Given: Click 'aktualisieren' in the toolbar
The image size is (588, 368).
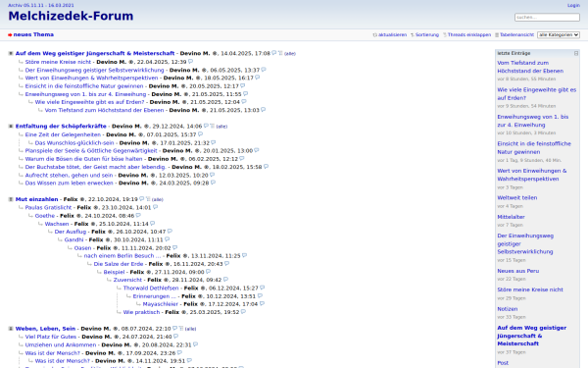Looking at the screenshot, I should coord(392,34).
